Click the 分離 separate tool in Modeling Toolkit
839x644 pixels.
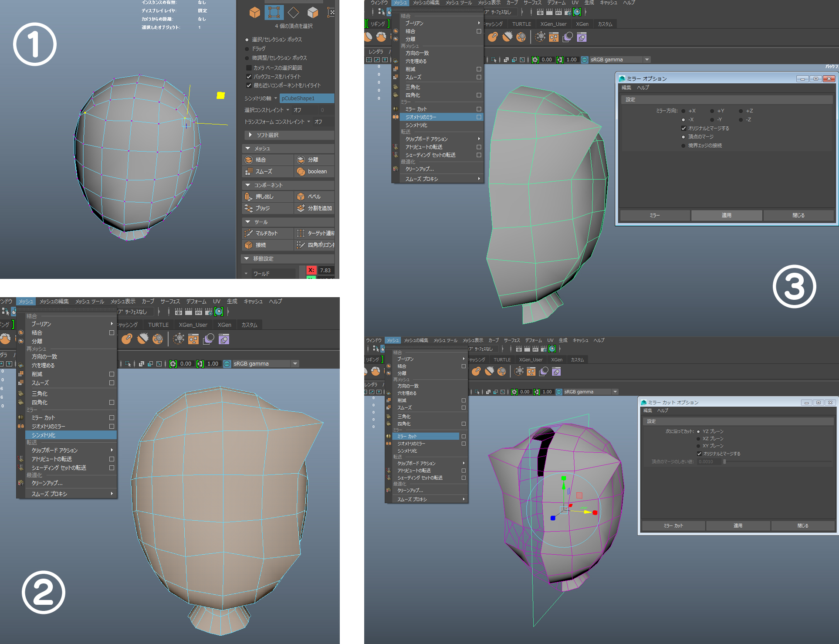click(315, 160)
